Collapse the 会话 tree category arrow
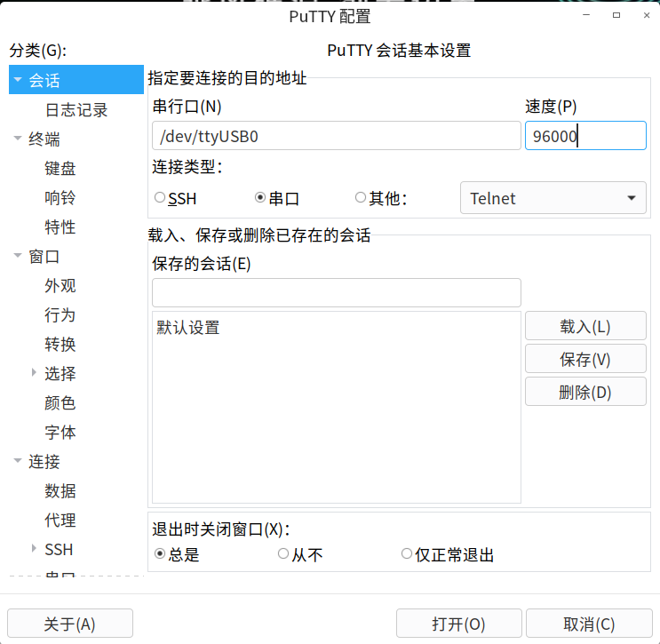This screenshot has width=660, height=644. pos(18,79)
